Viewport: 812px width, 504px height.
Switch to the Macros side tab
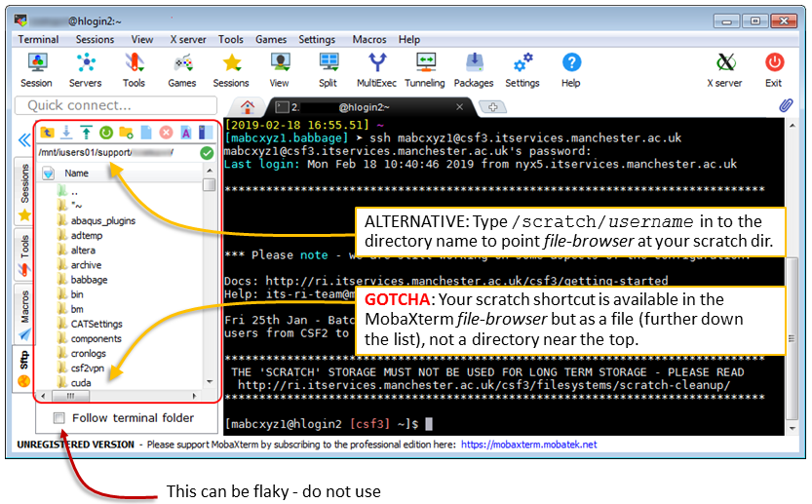[23, 314]
